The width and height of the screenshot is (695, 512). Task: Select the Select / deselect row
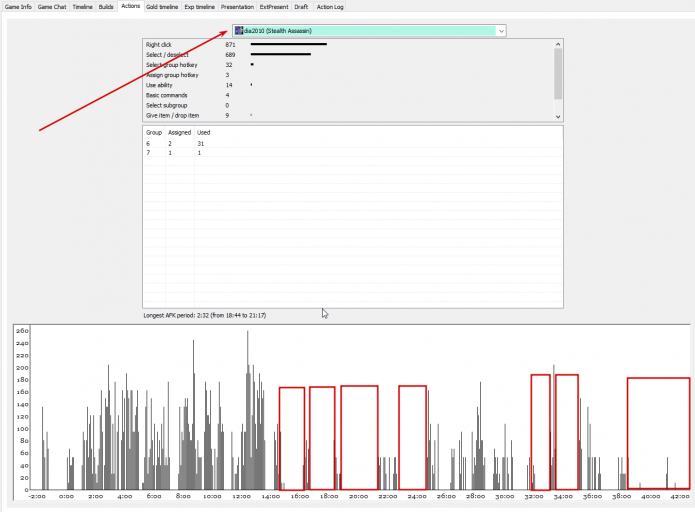348,55
